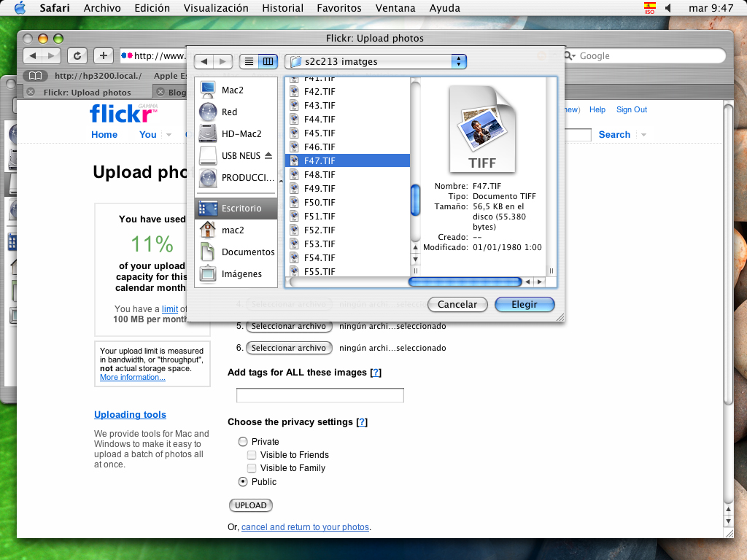Click the Apple bookmark bar item
Viewport: 747px width, 560px height.
click(x=169, y=76)
